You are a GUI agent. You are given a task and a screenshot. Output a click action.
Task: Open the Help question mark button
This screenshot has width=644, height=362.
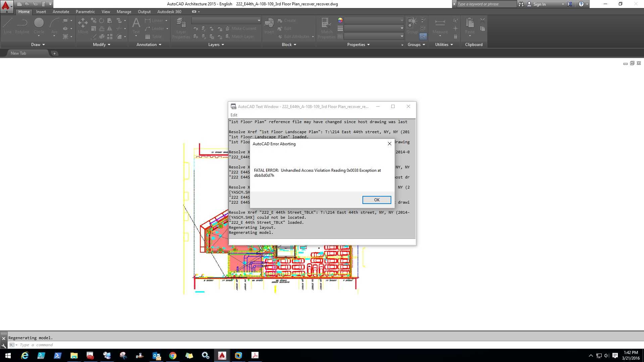581,4
